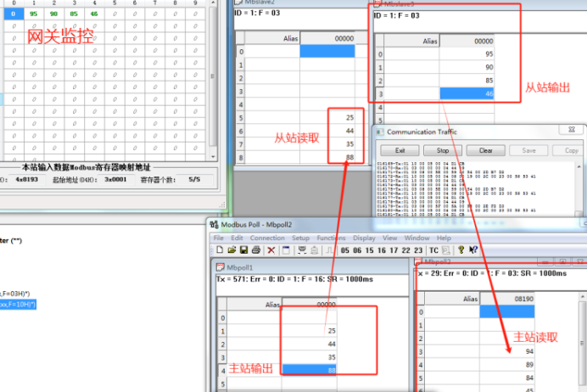This screenshot has height=392, width=587.
Task: Click green value 95 in gateway monitor grid
Action: point(34,14)
